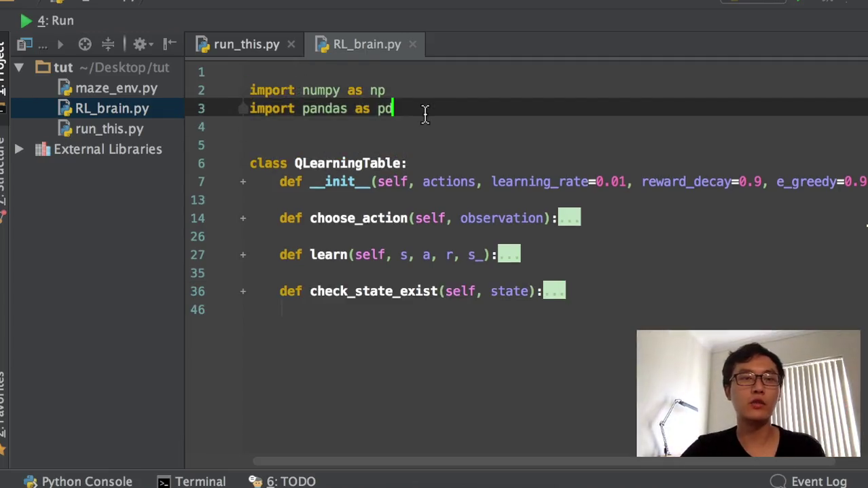The width and height of the screenshot is (868, 488).
Task: Click the tut folder icon
Action: 43,67
